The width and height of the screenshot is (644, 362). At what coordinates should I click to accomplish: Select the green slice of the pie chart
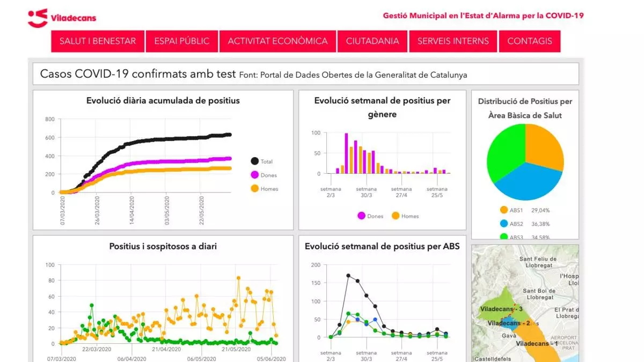point(504,153)
